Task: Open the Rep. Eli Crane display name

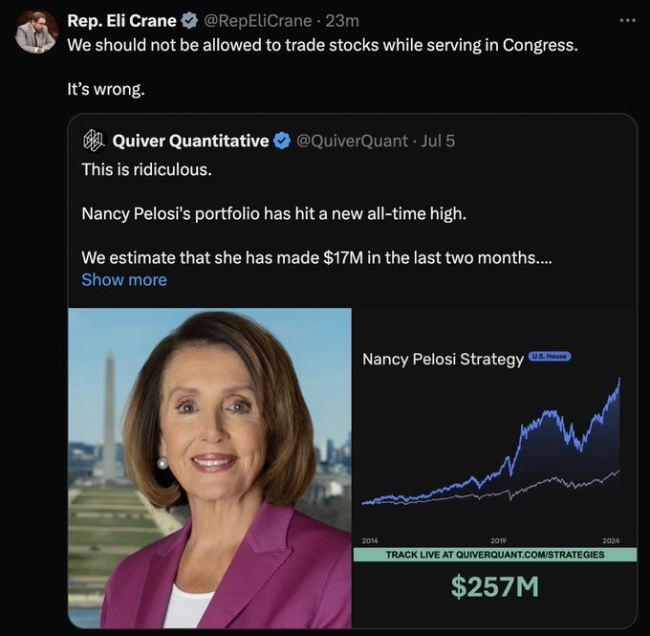Action: point(121,21)
